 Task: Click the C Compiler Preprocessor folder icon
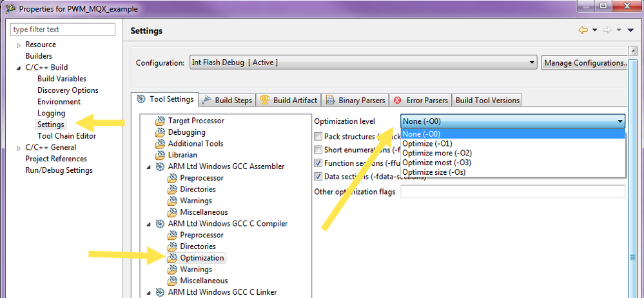click(x=172, y=235)
